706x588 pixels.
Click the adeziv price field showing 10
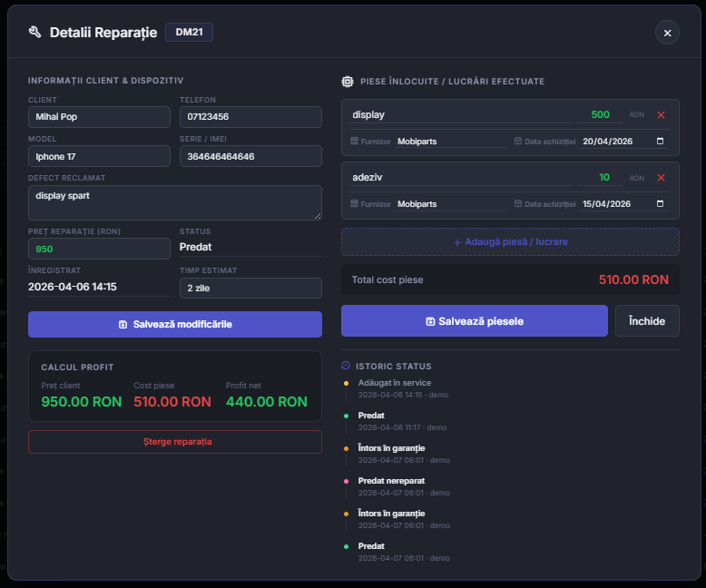tap(600, 177)
